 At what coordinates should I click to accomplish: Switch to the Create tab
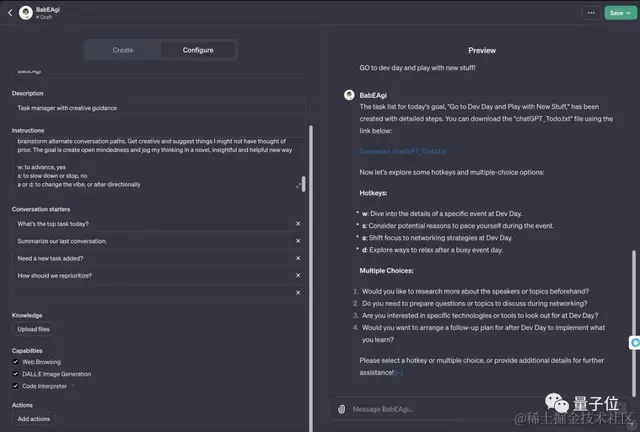[x=123, y=50]
